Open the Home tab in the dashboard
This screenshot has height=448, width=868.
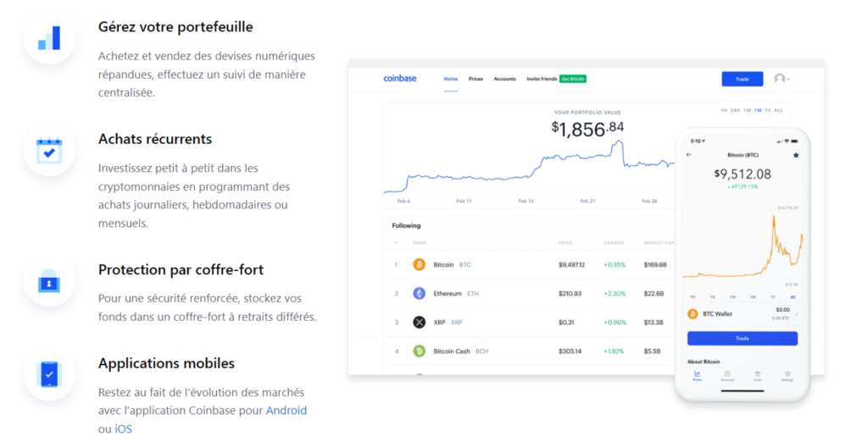[x=451, y=79]
